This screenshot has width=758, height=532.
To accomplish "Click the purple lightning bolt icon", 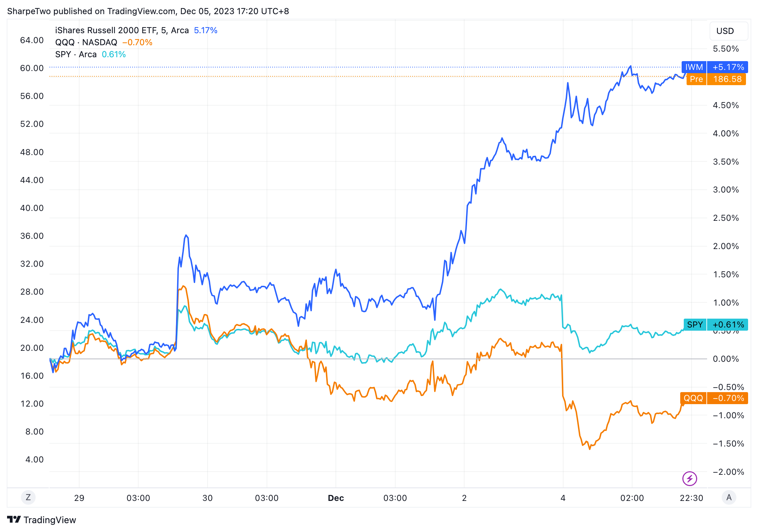I will click(x=689, y=479).
